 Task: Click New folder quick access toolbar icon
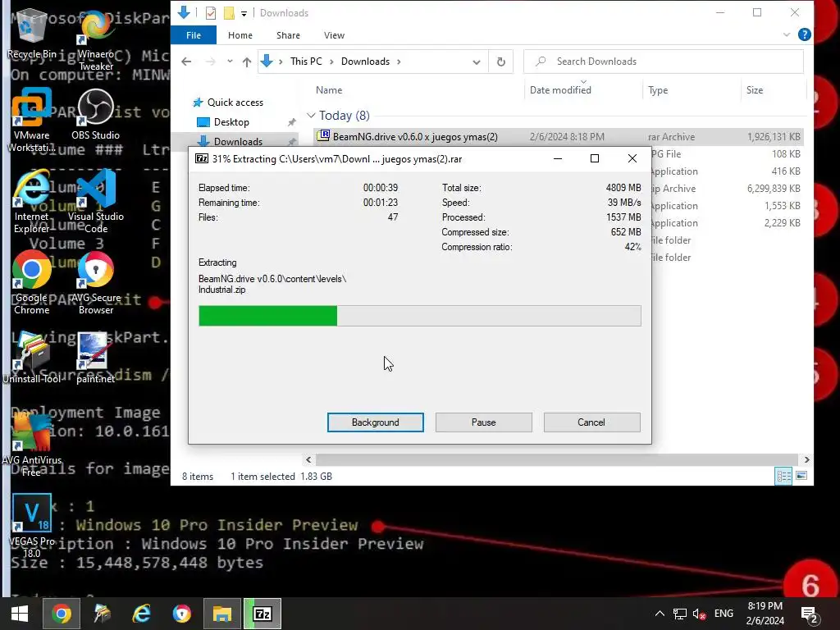(x=229, y=13)
